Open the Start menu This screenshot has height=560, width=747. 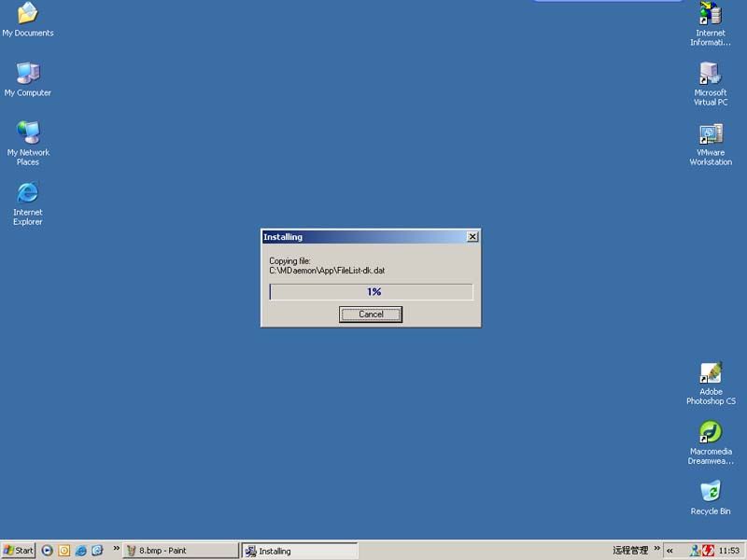click(x=19, y=551)
